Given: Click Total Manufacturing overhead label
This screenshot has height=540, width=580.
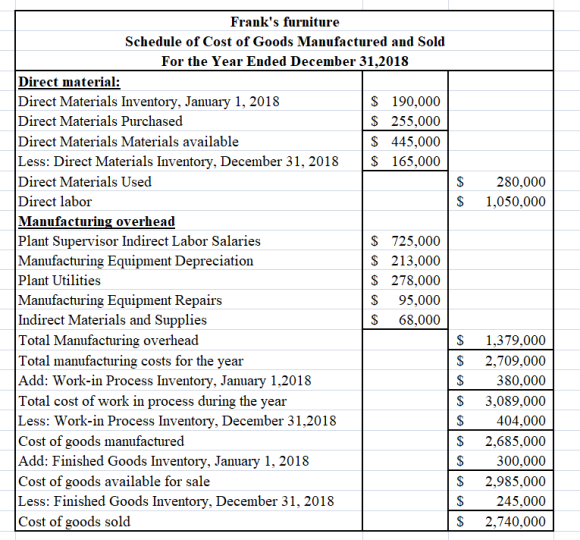Looking at the screenshot, I should (x=108, y=340).
